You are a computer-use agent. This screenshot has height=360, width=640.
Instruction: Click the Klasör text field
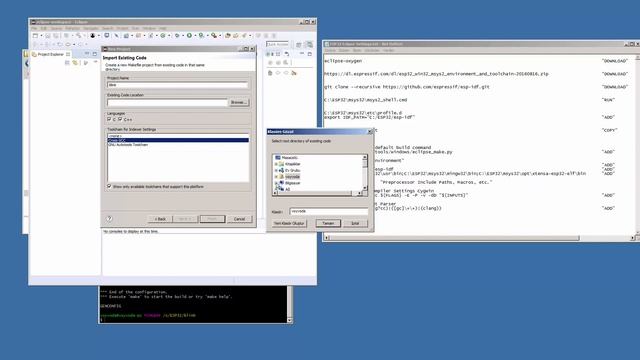point(329,211)
